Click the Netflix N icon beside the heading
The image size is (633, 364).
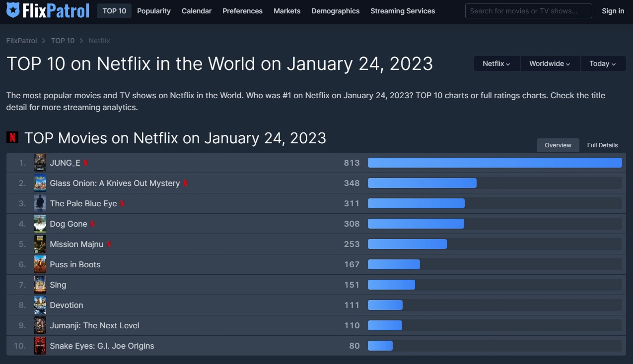tap(12, 137)
